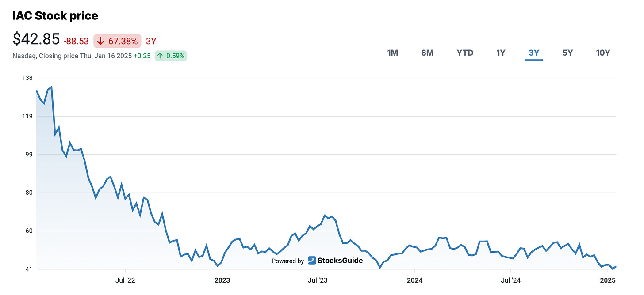Click the 41 y-axis label
Screen dimensions: 644x295
(29, 269)
